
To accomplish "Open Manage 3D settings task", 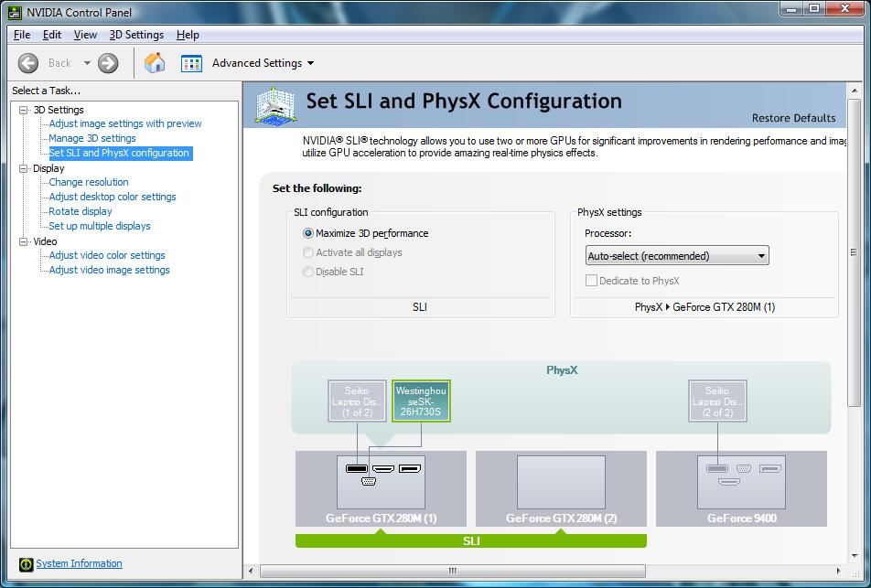I will pyautogui.click(x=92, y=138).
